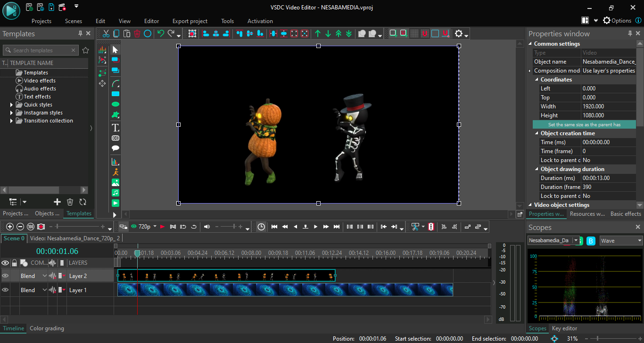Click the Cut scissors icon in the toolbar
The height and width of the screenshot is (343, 644).
point(106,33)
